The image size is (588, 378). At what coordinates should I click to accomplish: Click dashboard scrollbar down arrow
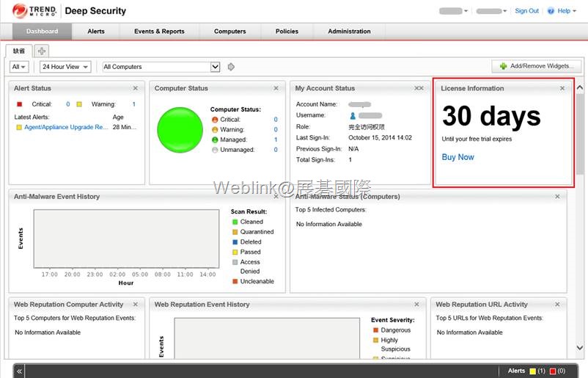tap(580, 348)
